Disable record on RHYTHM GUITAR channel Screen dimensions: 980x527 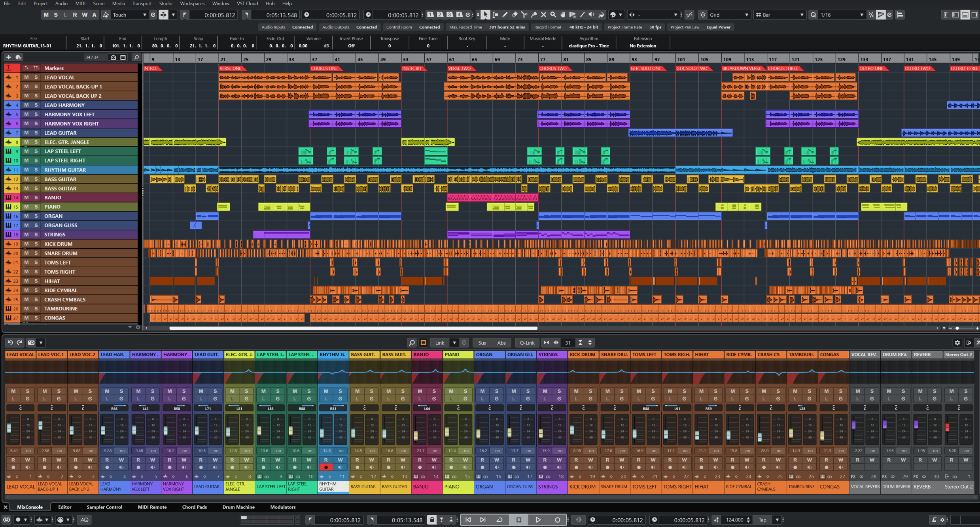pos(326,467)
